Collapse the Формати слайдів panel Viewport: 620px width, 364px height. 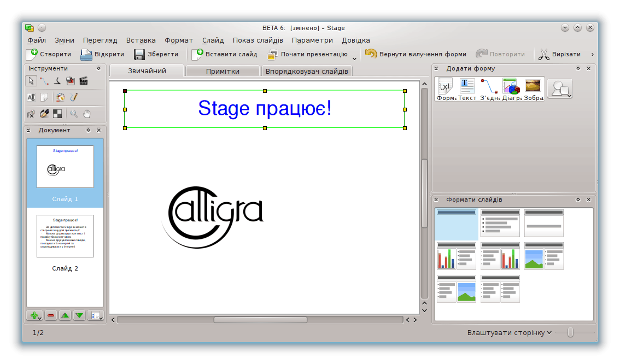click(436, 199)
